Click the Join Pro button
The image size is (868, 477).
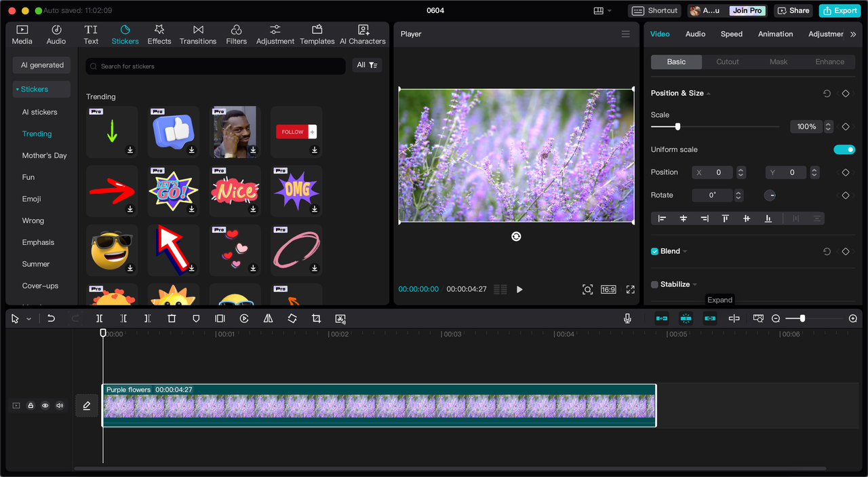point(747,11)
